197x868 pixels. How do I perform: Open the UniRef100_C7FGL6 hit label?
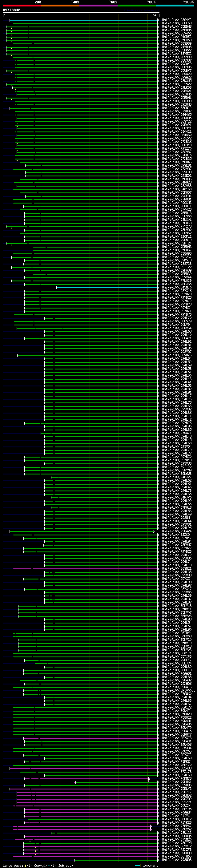point(177,507)
